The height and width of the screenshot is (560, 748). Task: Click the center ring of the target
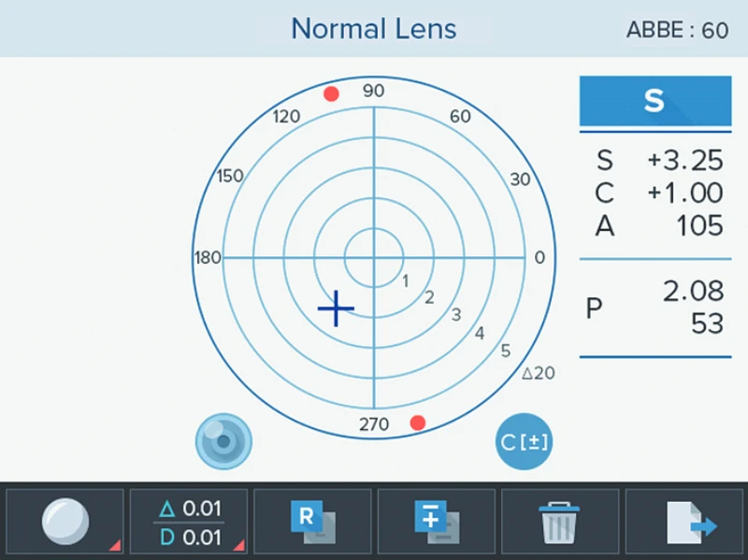click(374, 257)
